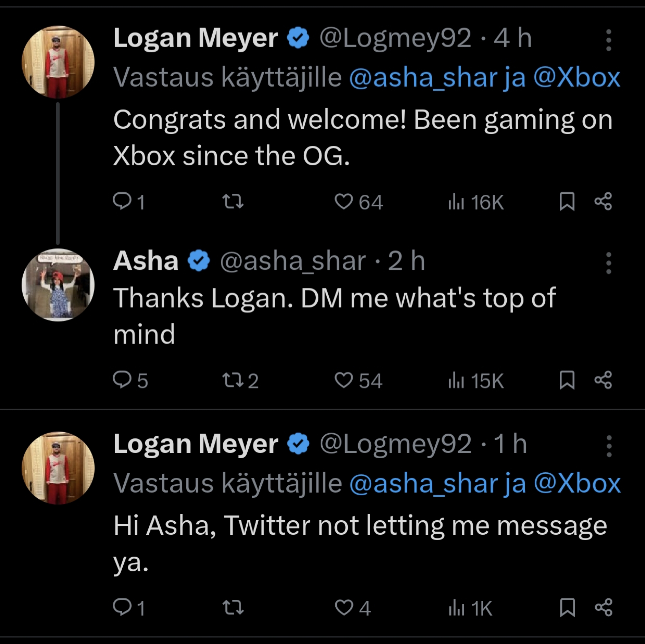Like Logan's "Congrats and welcome" tweet
The image size is (645, 644).
point(359,202)
